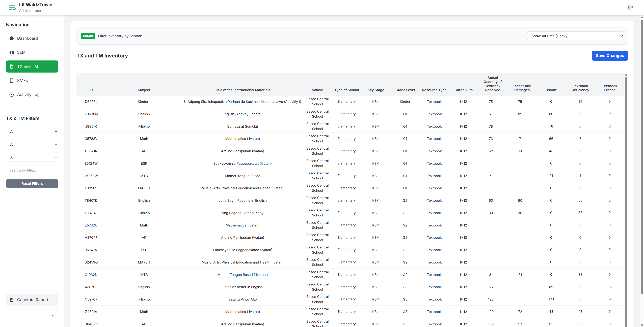This screenshot has width=644, height=327.
Task: Click the title Let's Begin Reading in English
Action: [x=243, y=201]
